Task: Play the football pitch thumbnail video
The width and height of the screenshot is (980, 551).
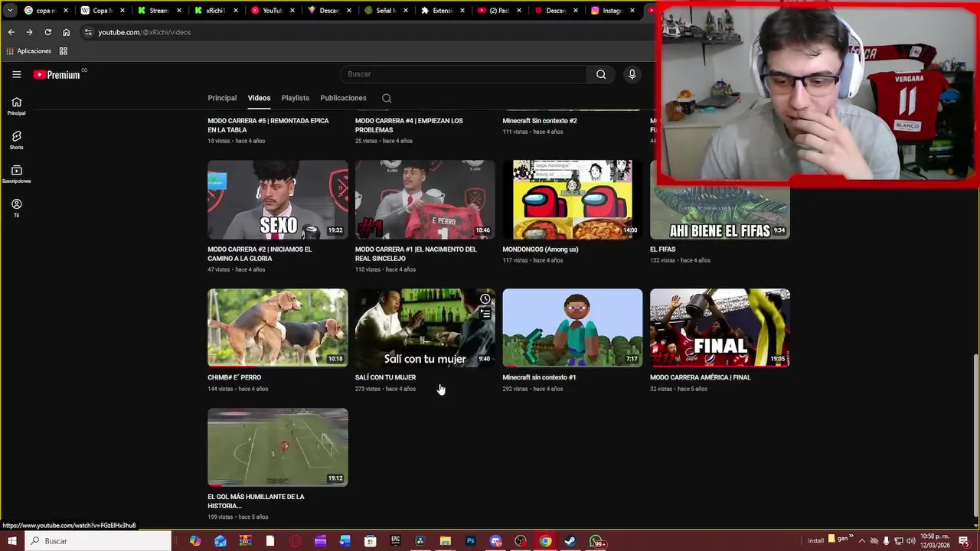Action: click(277, 447)
